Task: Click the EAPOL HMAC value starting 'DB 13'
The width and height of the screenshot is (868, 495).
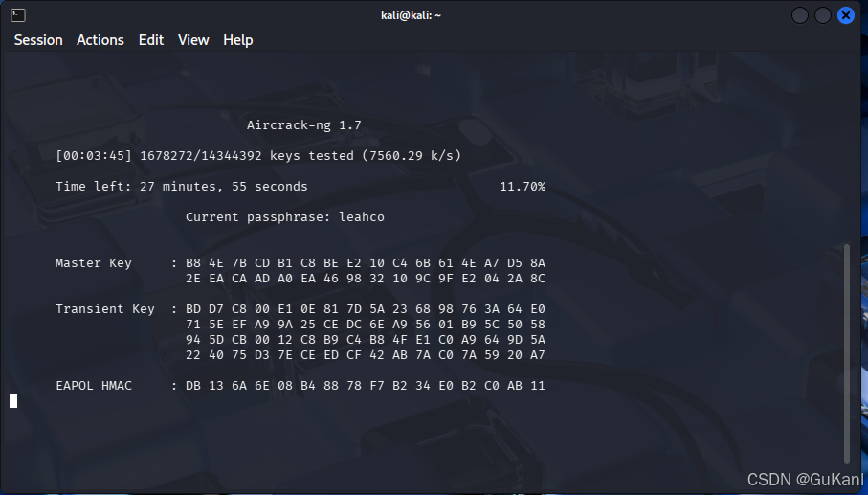Action: pyautogui.click(x=366, y=385)
